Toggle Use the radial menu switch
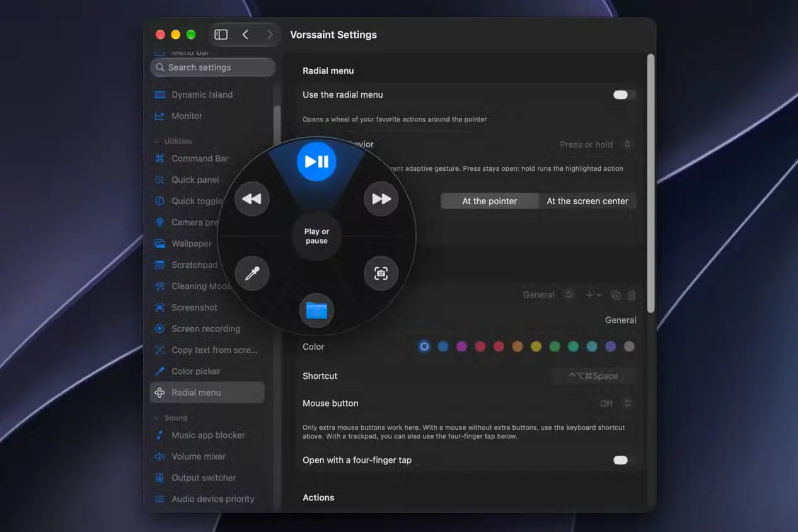This screenshot has width=798, height=532. click(624, 95)
